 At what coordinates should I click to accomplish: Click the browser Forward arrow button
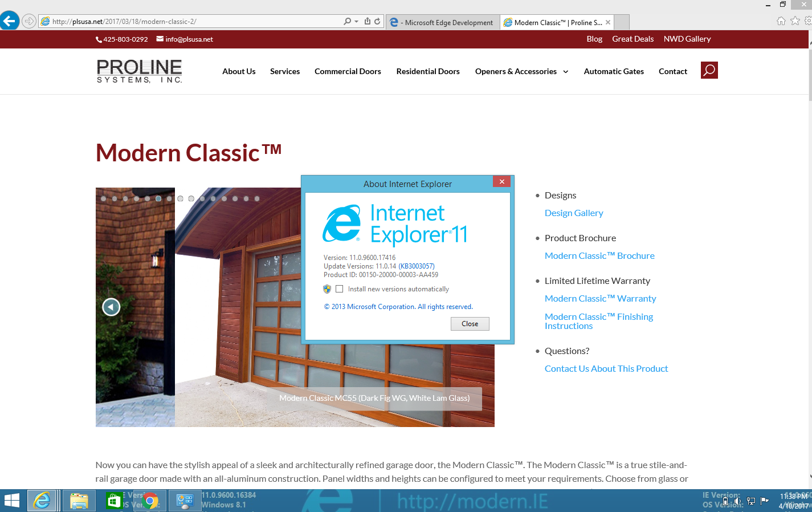[29, 22]
